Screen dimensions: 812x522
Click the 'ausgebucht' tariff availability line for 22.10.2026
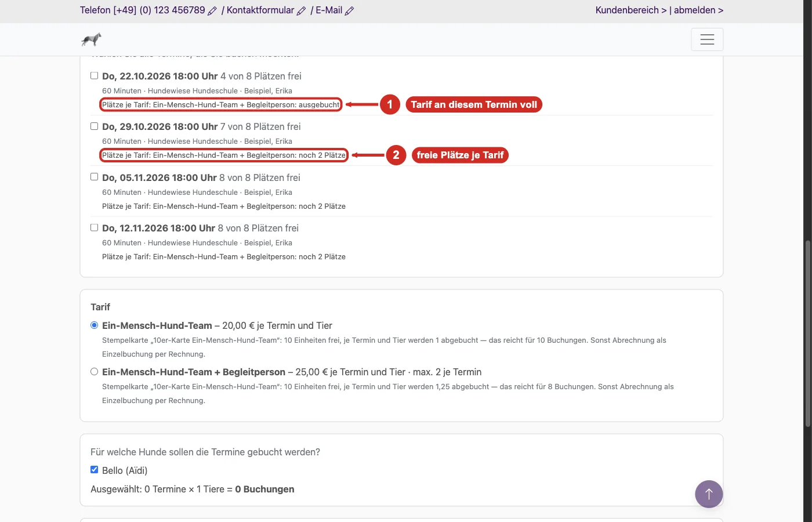[x=221, y=105]
